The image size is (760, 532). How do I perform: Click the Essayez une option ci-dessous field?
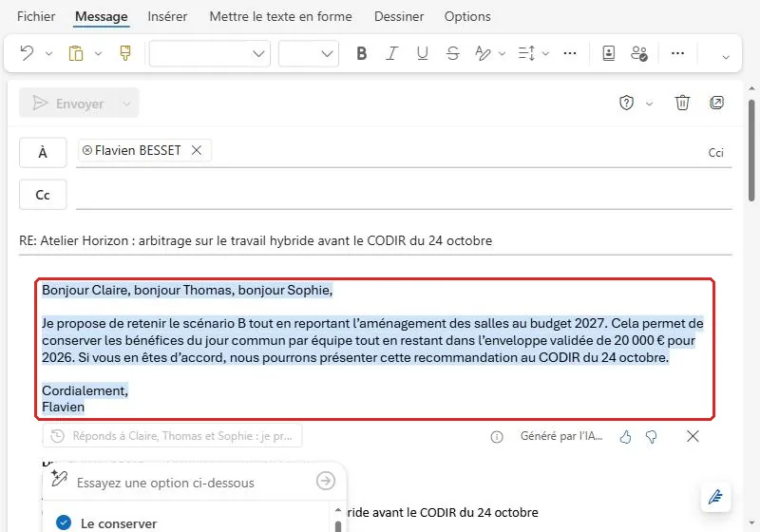[x=165, y=483]
